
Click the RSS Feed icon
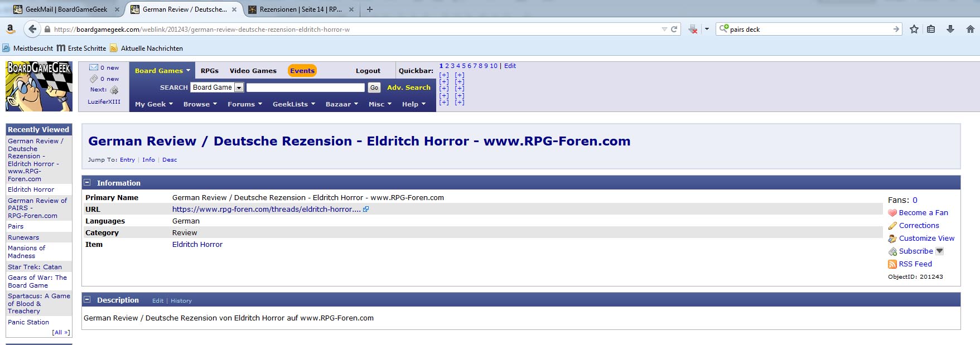pos(892,264)
